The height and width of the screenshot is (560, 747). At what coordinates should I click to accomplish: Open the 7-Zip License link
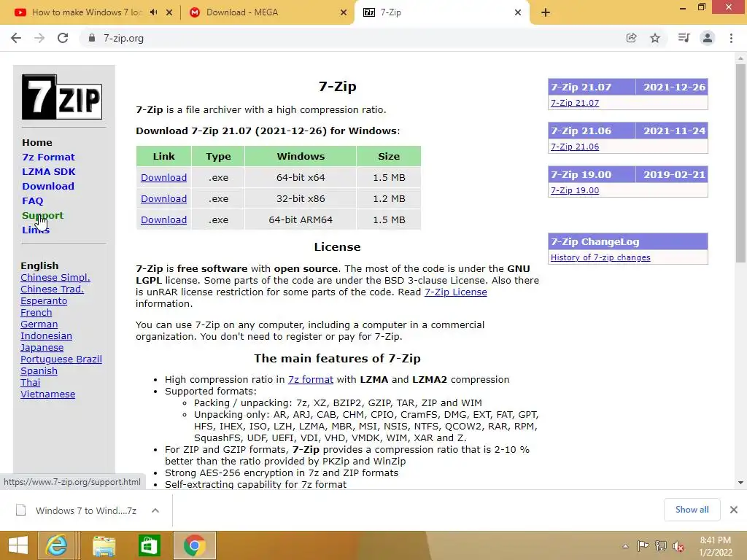455,292
